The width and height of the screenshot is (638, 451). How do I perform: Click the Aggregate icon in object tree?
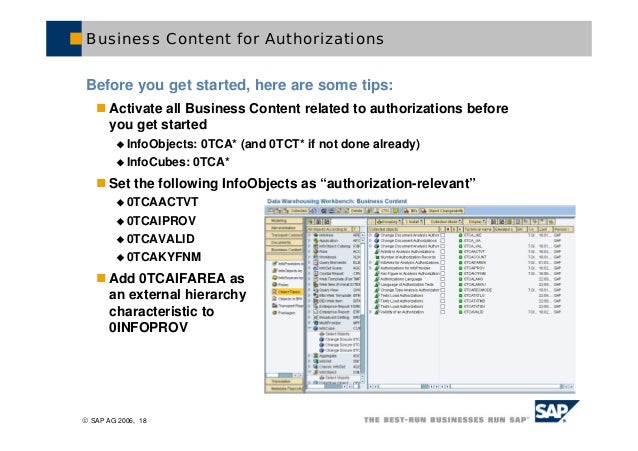click(316, 356)
